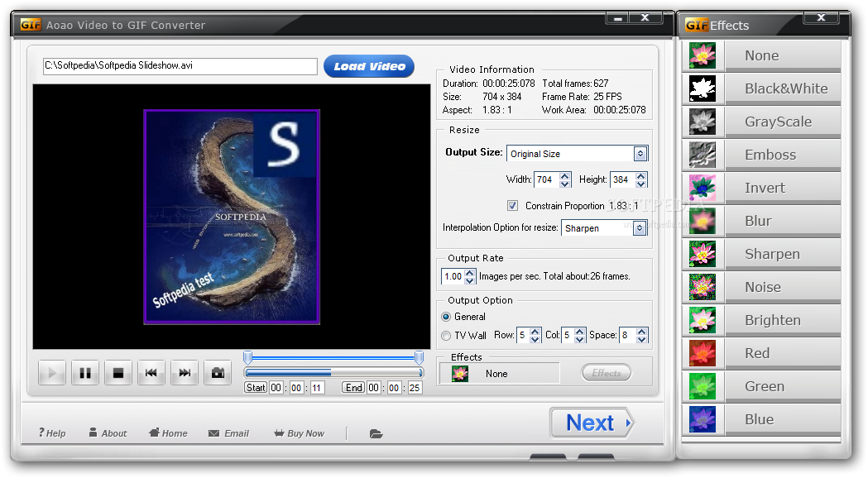Choose the Emboss effect
The width and height of the screenshot is (868, 478).
[x=783, y=155]
